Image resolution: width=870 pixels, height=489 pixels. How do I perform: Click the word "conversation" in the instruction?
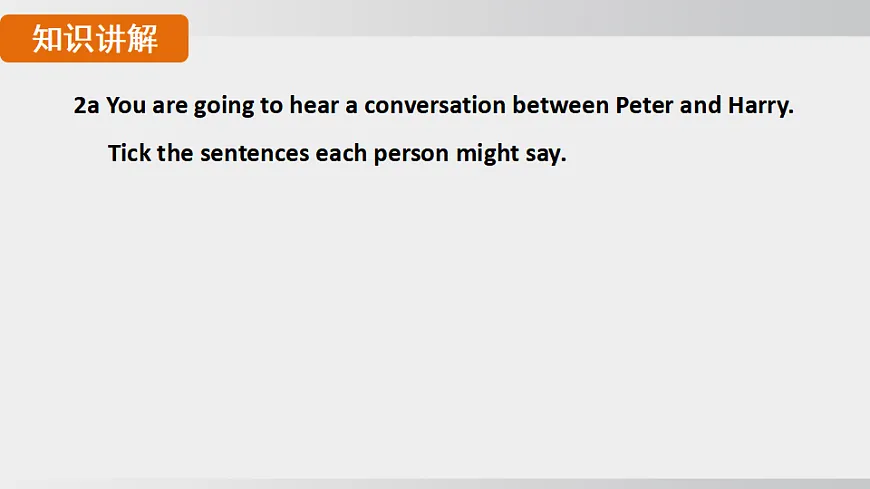[435, 105]
